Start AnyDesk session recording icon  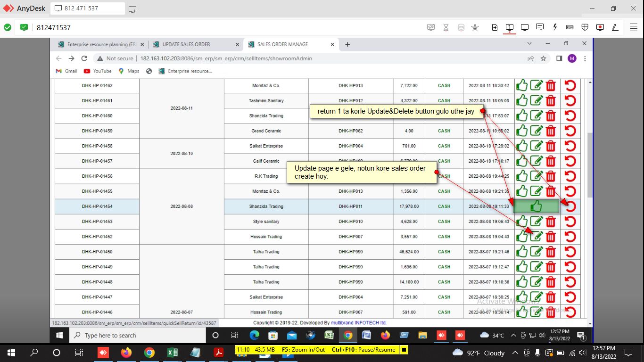(600, 27)
